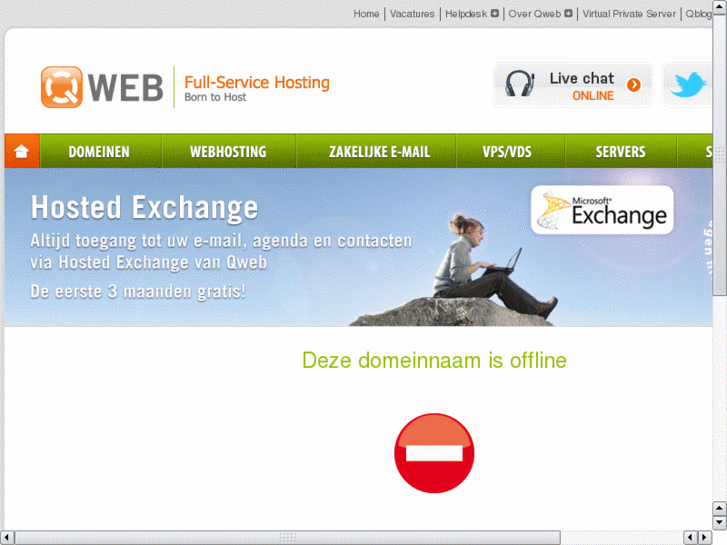Click the headset Live chat icon
The image size is (727, 545).
click(x=519, y=83)
